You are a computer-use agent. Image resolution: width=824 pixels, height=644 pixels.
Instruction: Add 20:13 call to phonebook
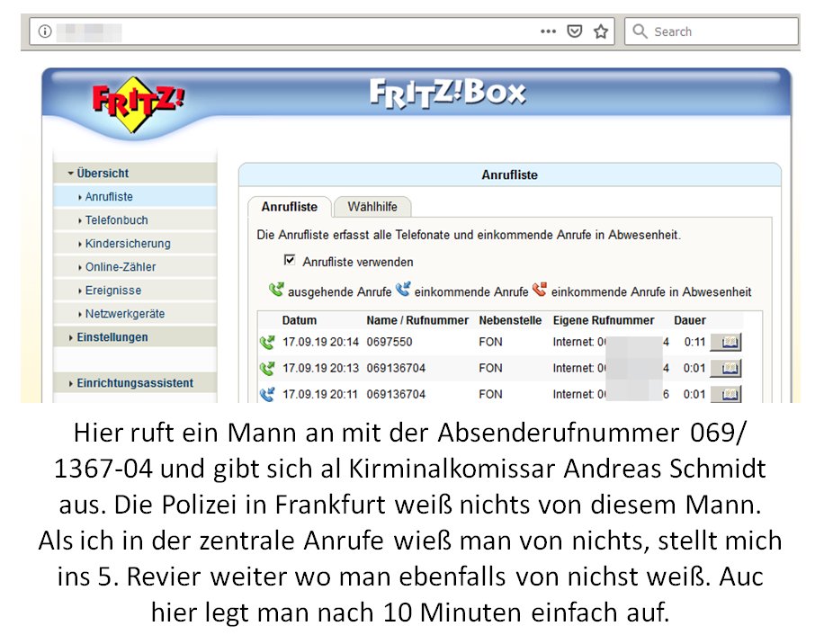726,368
